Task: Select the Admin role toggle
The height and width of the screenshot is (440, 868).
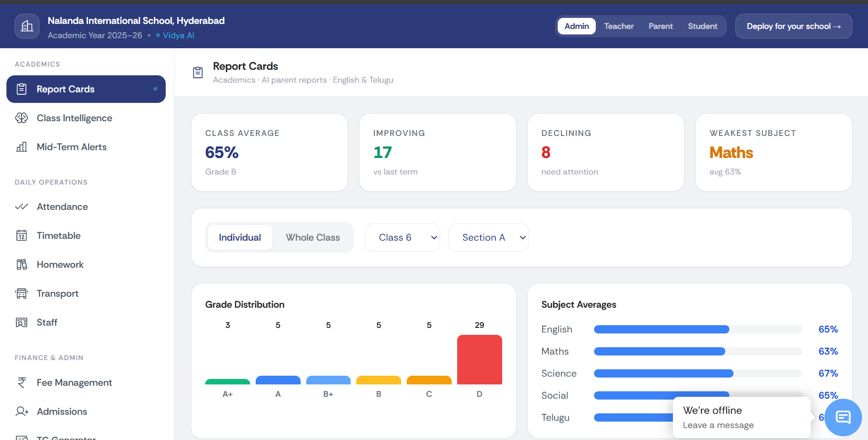Action: (577, 26)
